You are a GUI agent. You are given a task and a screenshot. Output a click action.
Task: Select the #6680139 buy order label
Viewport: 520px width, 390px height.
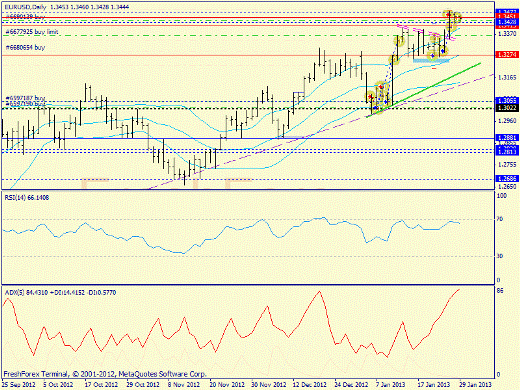[25, 16]
